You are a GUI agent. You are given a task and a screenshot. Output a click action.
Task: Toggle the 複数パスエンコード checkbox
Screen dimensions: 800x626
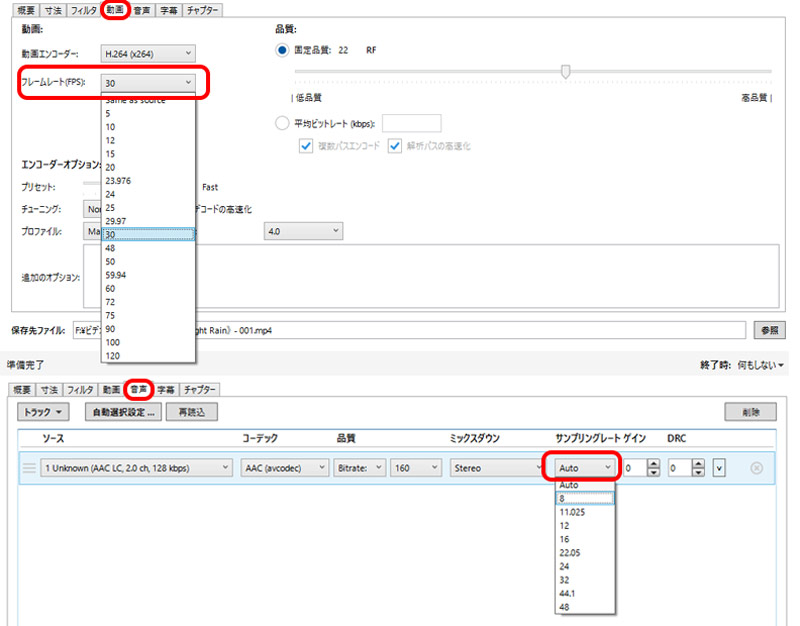[x=308, y=146]
